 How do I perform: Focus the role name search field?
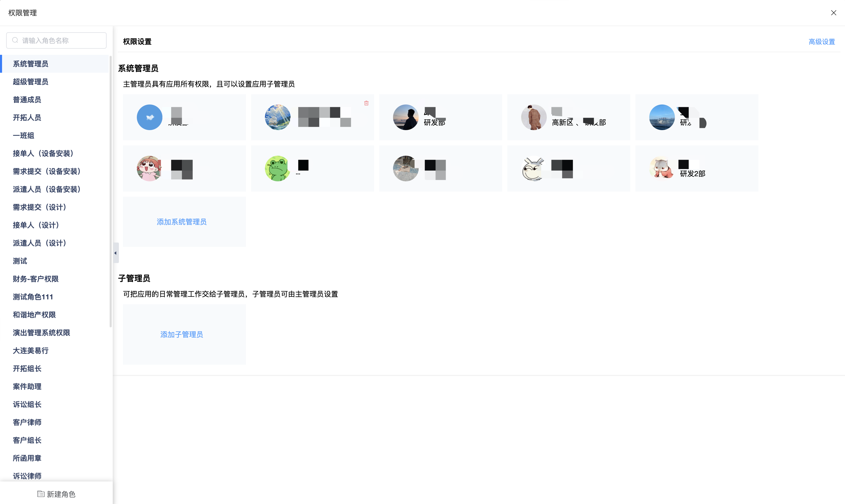coord(61,40)
